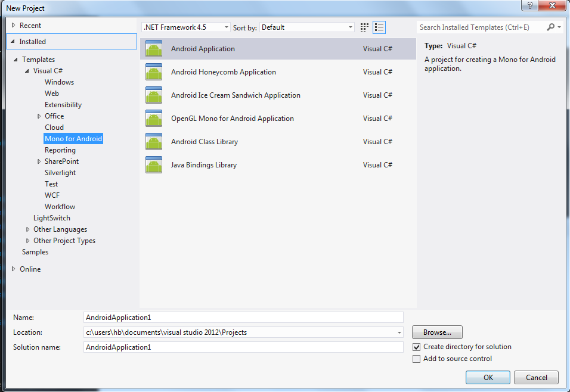Select Java Bindings Library text
Viewport: 570px width, 392px height.
click(x=203, y=165)
